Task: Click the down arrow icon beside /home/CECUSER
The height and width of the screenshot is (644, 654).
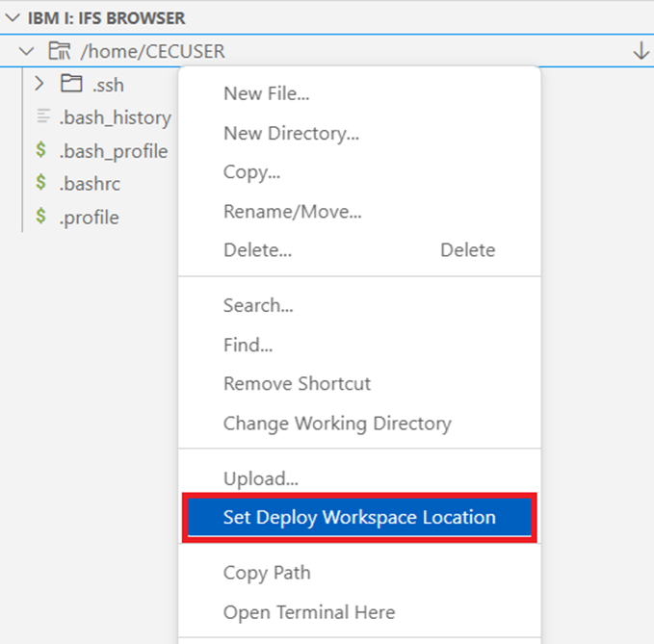Action: (x=641, y=52)
